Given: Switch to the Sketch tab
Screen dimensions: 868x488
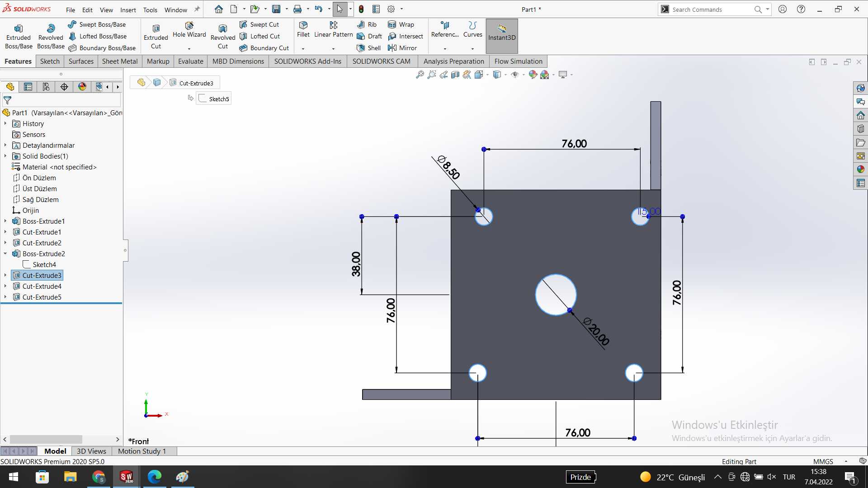Looking at the screenshot, I should 50,61.
